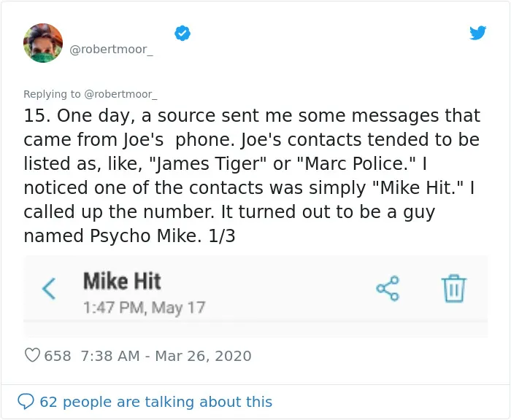This screenshot has width=511, height=420.
Task: Click the share icon in message screenshot
Action: pyautogui.click(x=388, y=288)
